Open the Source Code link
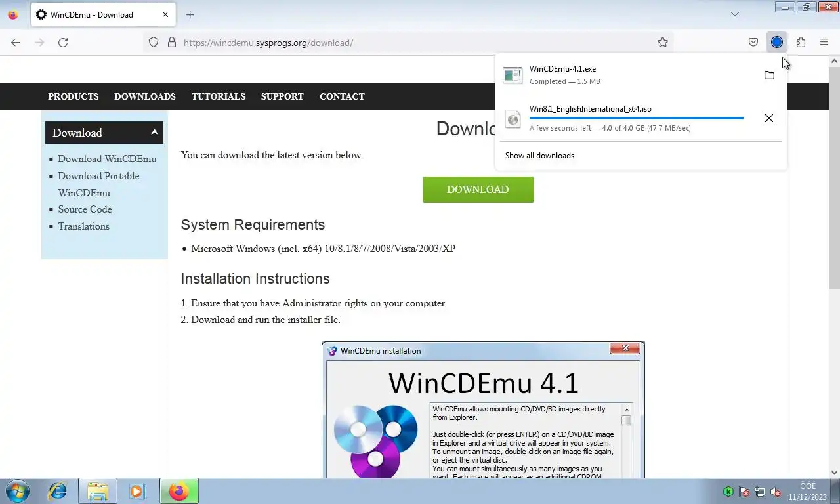Image resolution: width=840 pixels, height=504 pixels. pos(85,209)
